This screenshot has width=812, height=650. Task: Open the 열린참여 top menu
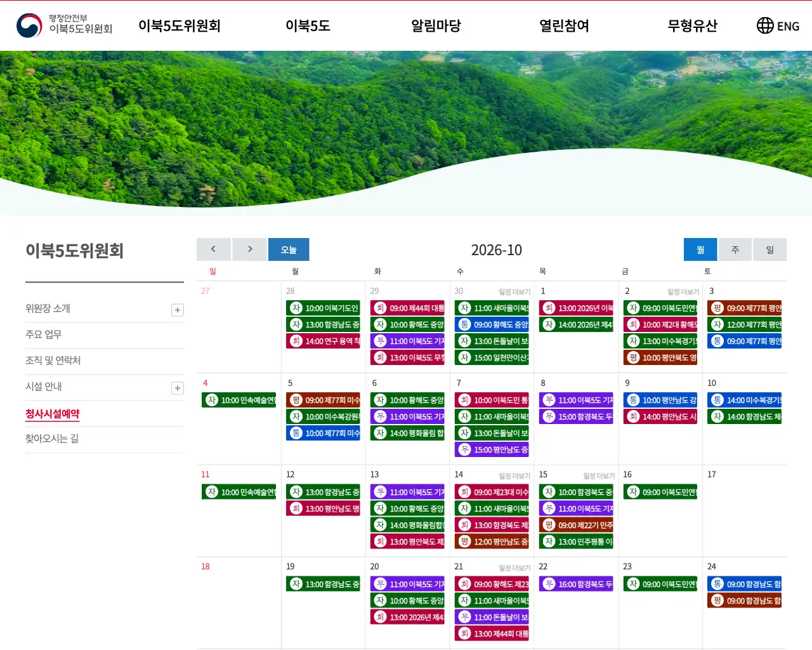tap(564, 25)
